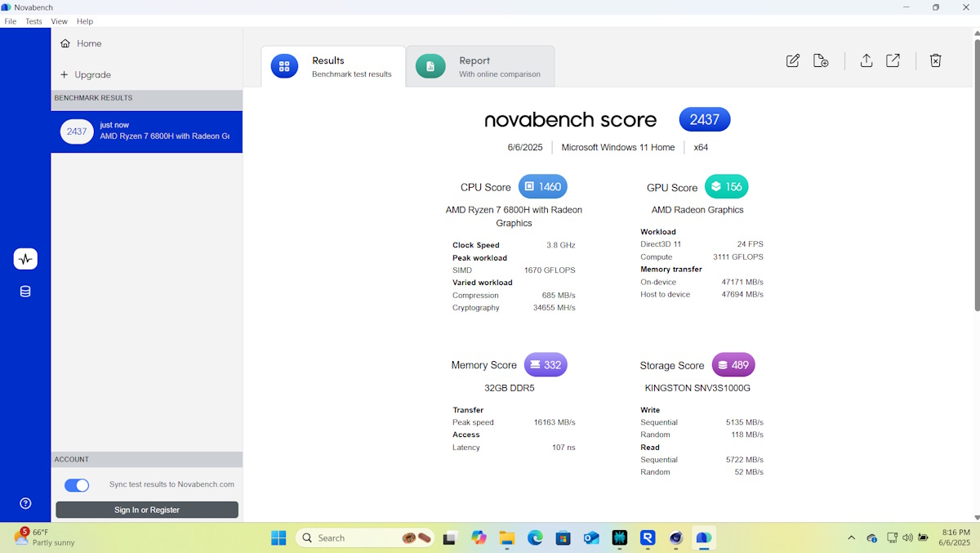Open the File menu

11,21
